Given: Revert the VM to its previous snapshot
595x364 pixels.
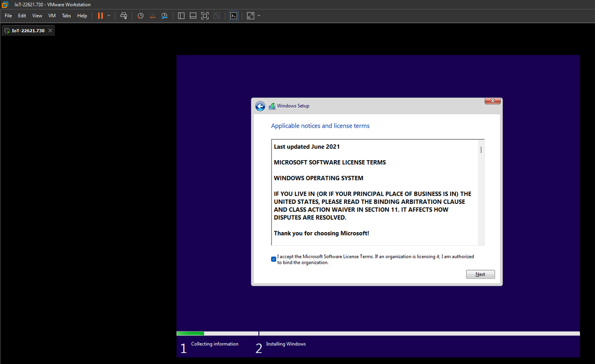Looking at the screenshot, I should (152, 16).
